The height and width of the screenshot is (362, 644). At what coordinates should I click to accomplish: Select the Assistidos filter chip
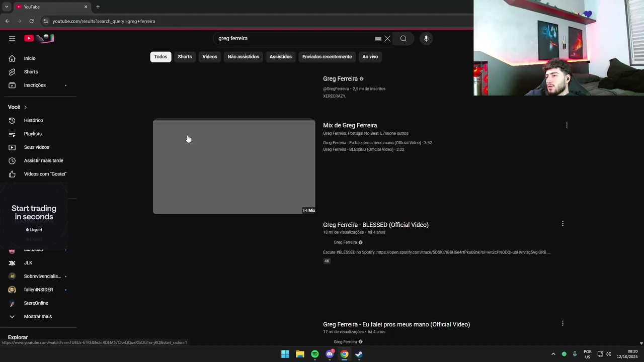[x=280, y=57]
